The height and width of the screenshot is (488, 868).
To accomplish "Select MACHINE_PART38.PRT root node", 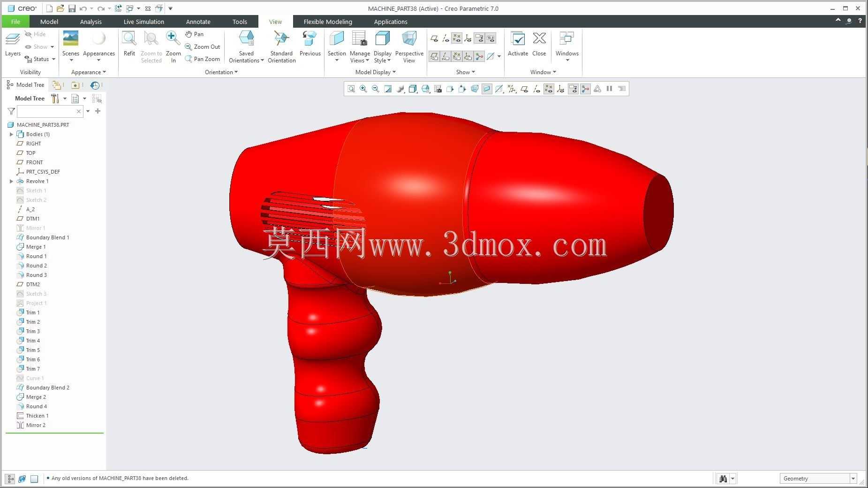I will (42, 125).
